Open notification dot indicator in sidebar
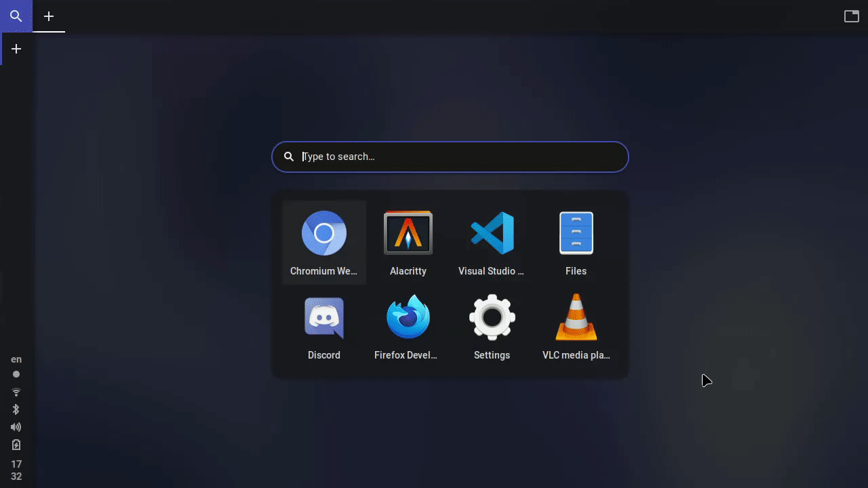Viewport: 868px width, 488px height. click(16, 374)
